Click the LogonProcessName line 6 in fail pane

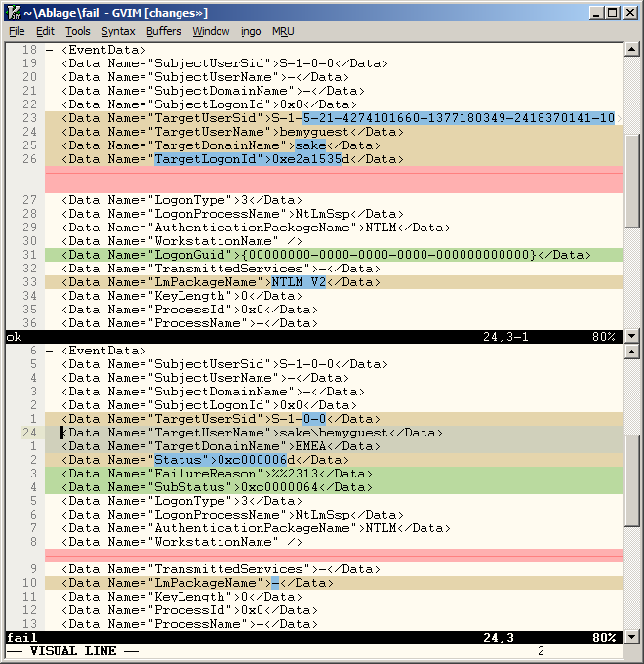click(334, 515)
